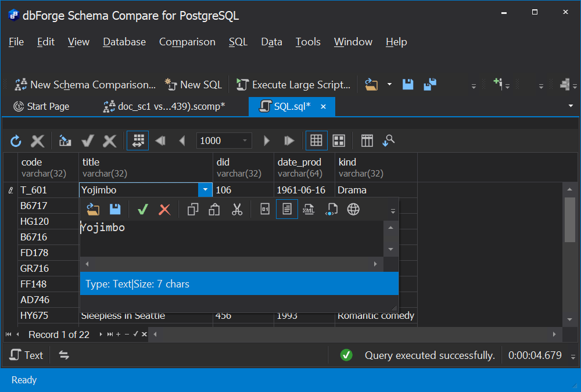The height and width of the screenshot is (392, 581).
Task: Go to the first page arrow
Action: [160, 141]
